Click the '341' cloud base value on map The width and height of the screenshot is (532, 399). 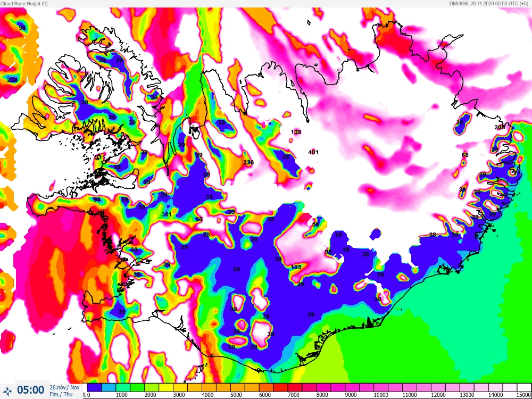(x=166, y=214)
